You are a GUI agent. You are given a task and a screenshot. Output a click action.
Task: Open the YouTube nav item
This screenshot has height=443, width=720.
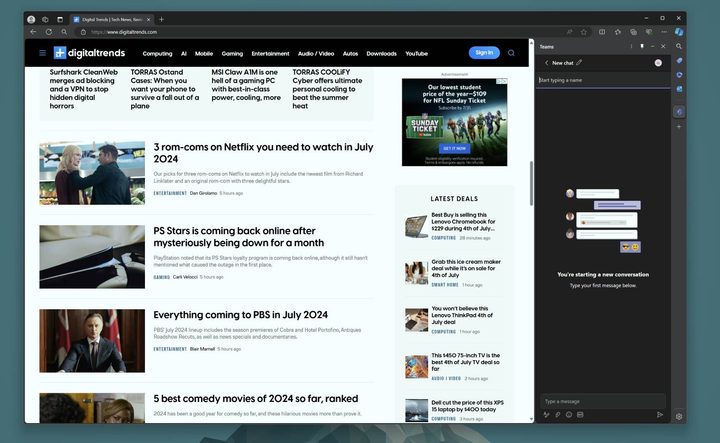point(416,54)
